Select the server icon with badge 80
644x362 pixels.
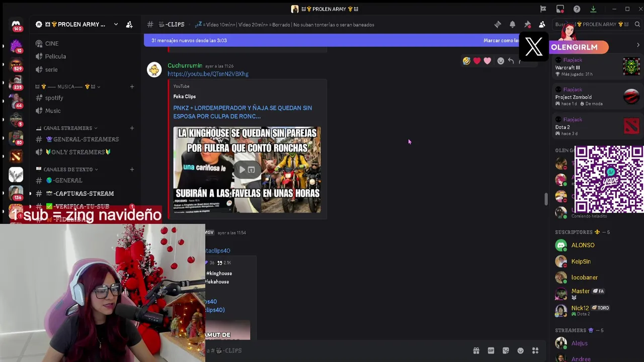16,138
